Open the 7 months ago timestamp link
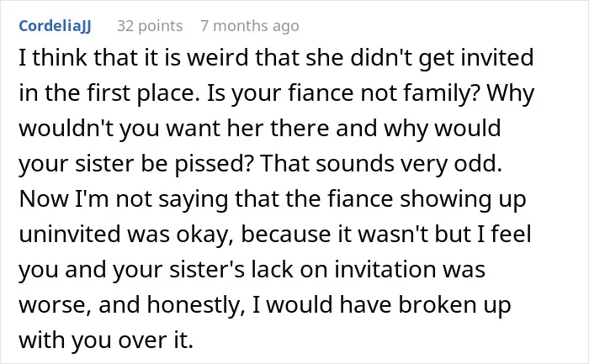Screen dimensions: 589x364 coord(250,26)
